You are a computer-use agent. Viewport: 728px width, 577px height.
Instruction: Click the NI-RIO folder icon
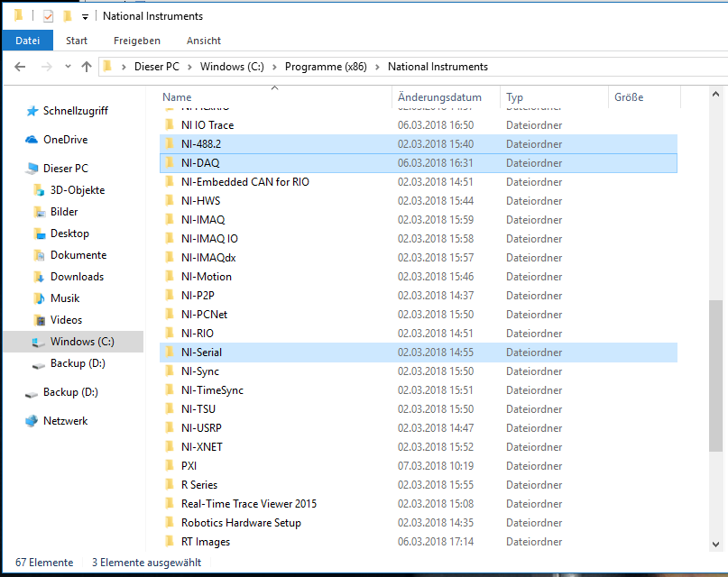point(170,333)
